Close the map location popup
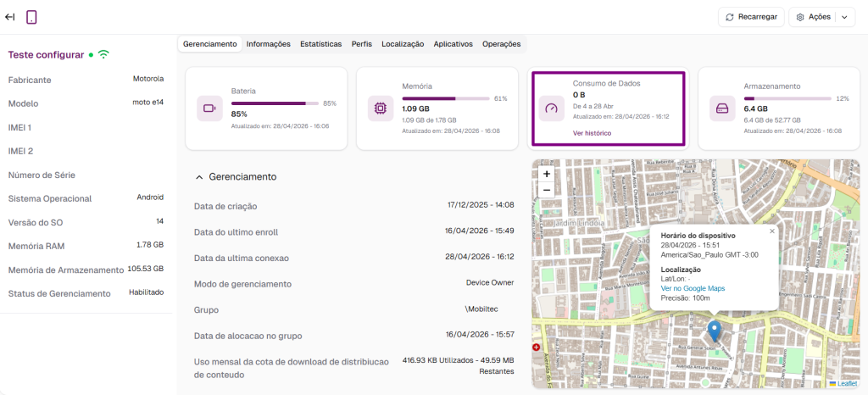The height and width of the screenshot is (395, 868). pos(771,231)
